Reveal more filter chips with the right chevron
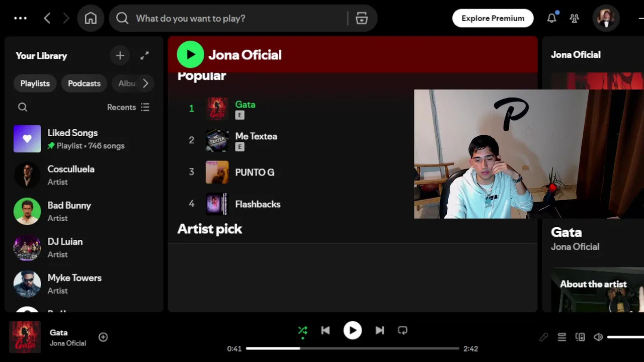644x362 pixels. click(x=145, y=83)
